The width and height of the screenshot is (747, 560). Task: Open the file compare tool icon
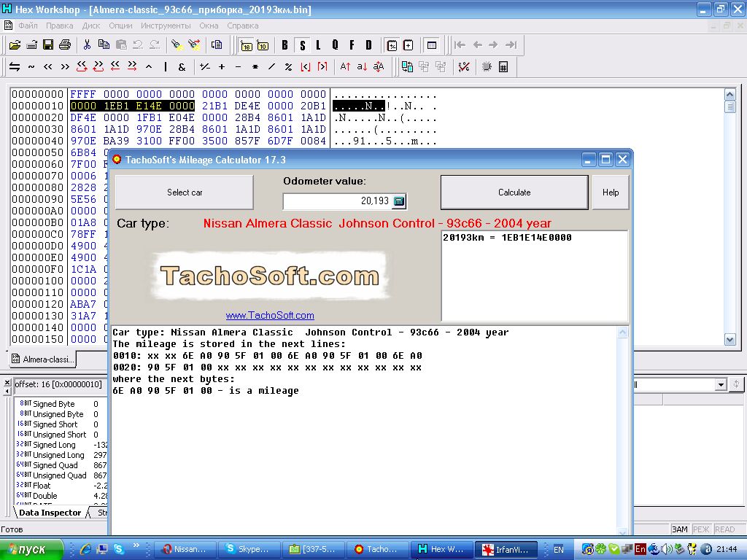[x=407, y=67]
